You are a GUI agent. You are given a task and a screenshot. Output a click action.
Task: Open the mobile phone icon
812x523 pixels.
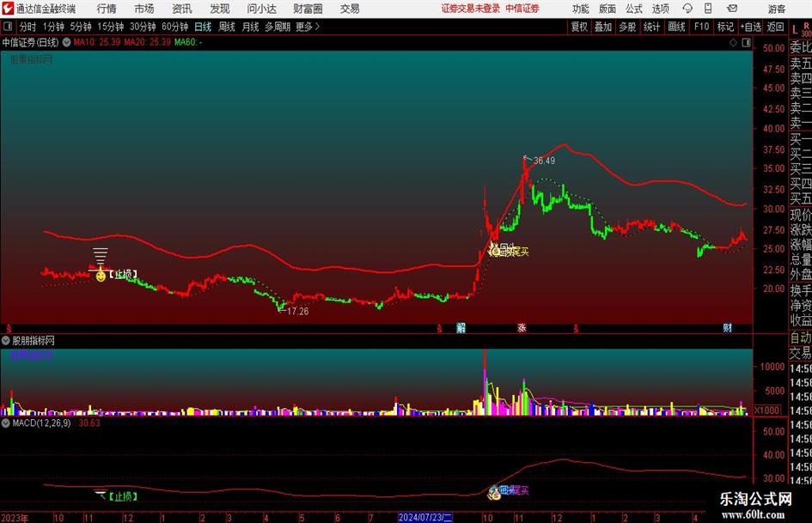point(708,9)
